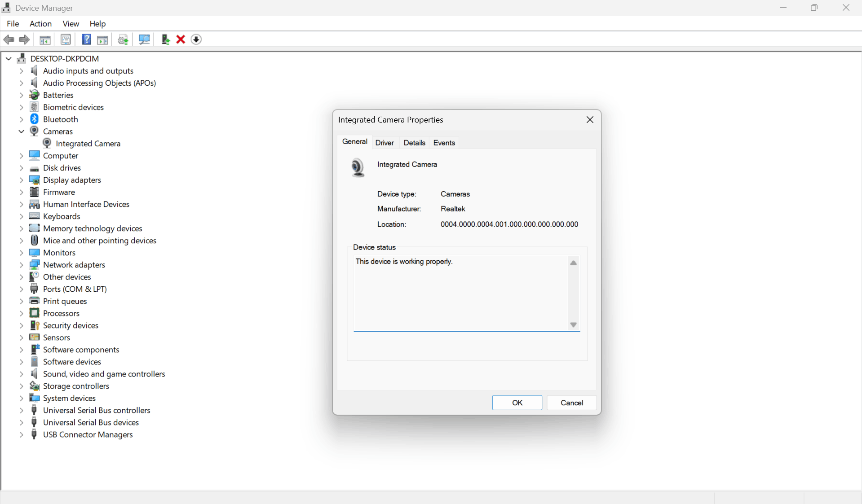Select the Integrated Camera device
Viewport: 862px width, 504px height.
coord(88,144)
